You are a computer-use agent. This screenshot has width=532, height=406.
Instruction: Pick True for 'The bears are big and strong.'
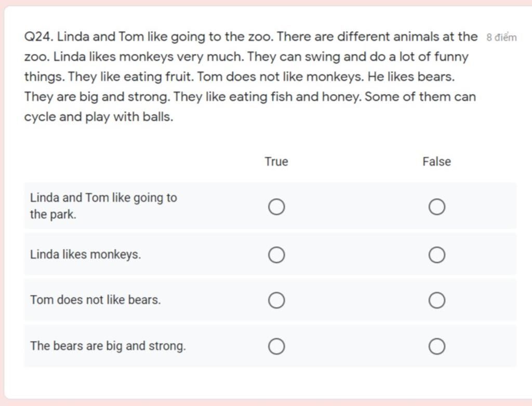[x=276, y=346]
